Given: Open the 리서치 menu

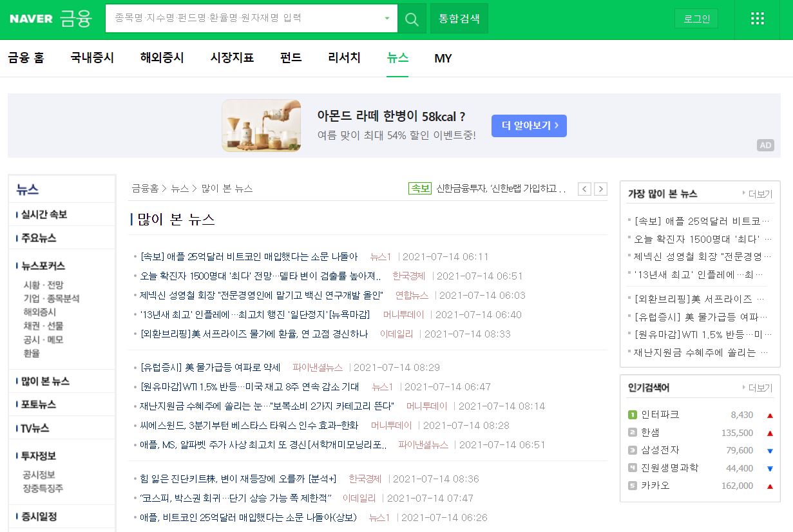Looking at the screenshot, I should (x=345, y=58).
